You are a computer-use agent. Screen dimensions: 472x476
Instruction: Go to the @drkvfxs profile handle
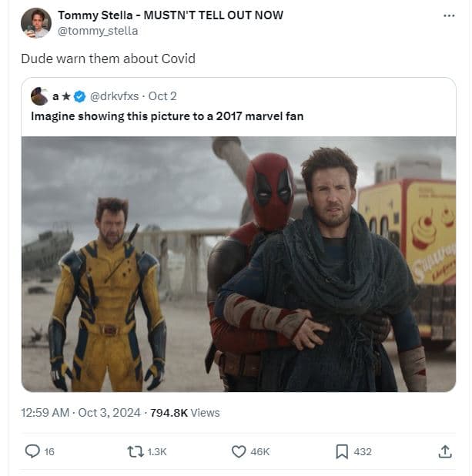(x=115, y=96)
